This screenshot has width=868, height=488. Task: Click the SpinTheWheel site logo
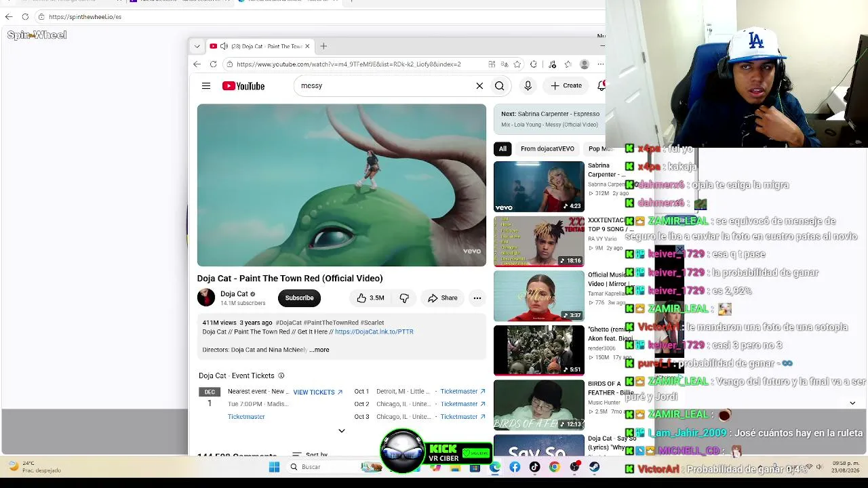tap(37, 35)
